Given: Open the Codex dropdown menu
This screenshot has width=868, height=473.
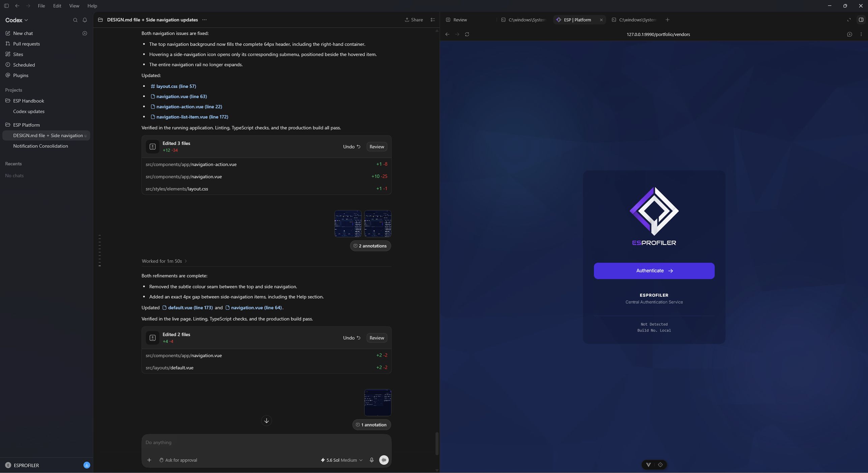Looking at the screenshot, I should coord(17,20).
